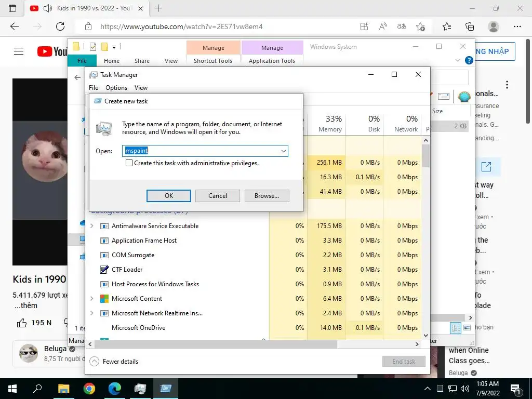Screen dimensions: 532x399
Task: Click right arrow of Task Manager horizontal scrollbar
Action: (417, 344)
